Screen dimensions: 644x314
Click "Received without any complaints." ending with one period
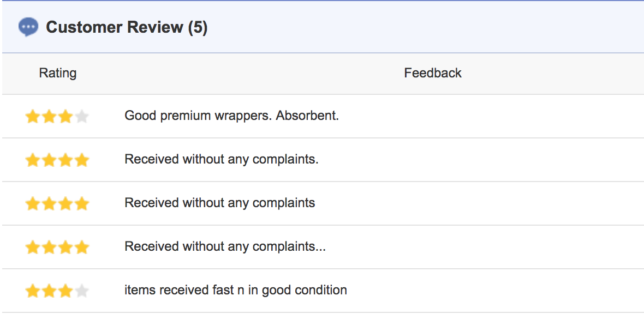click(x=222, y=159)
